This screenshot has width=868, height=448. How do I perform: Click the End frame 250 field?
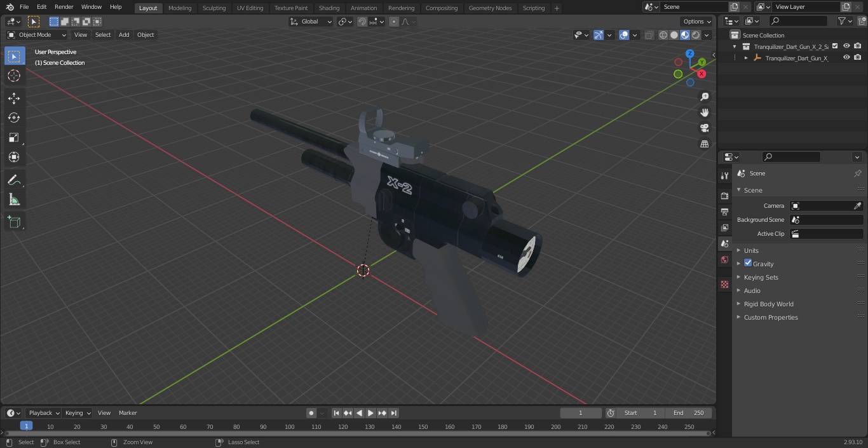pos(689,413)
